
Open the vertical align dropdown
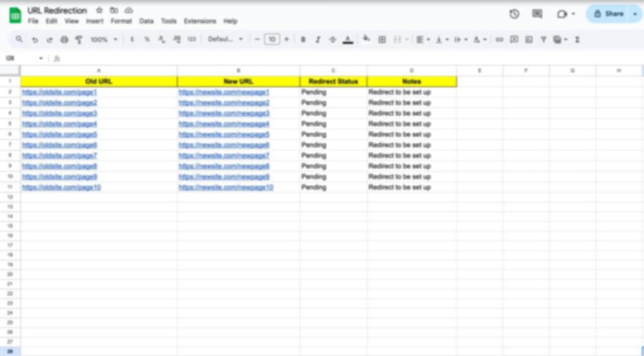442,40
